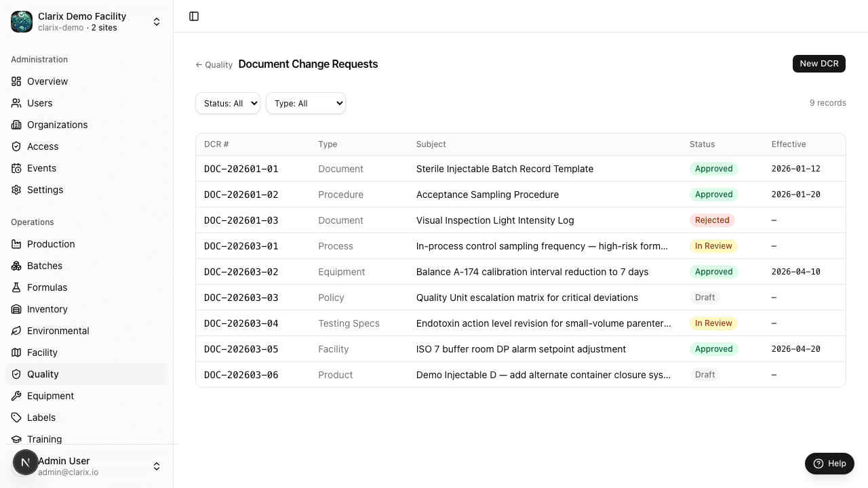Click the Rejected status badge
Screen dimensions: 868x488
coord(712,220)
